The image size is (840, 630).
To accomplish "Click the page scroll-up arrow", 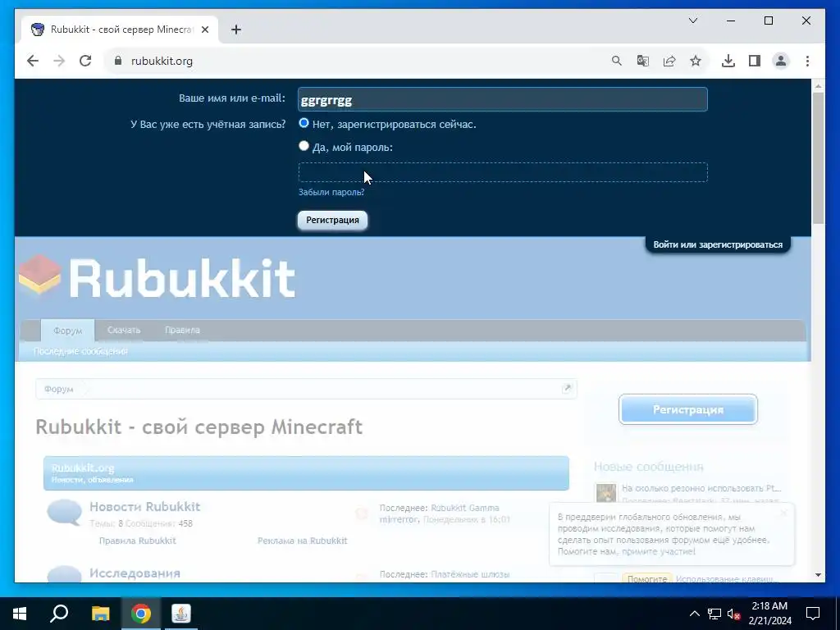I will [818, 85].
